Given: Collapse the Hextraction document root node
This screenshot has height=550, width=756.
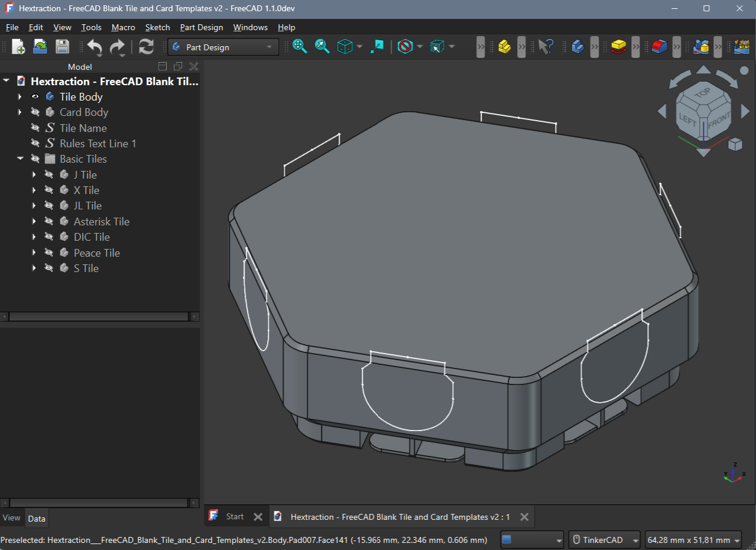Looking at the screenshot, I should [x=6, y=81].
